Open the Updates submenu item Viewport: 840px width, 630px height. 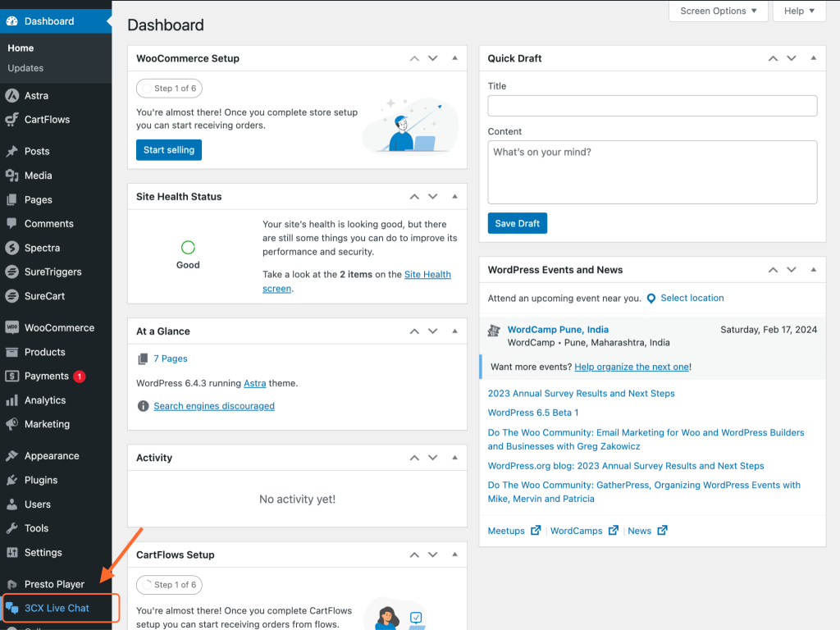pyautogui.click(x=25, y=68)
